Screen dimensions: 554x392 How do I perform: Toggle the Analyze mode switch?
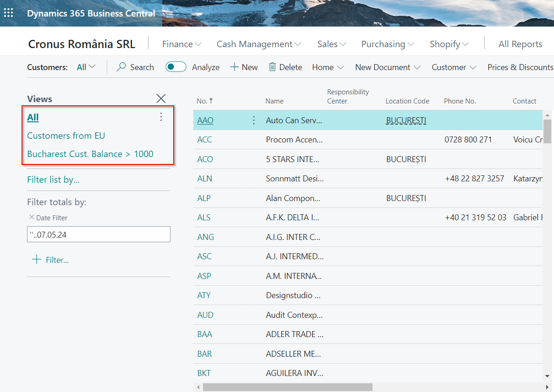pyautogui.click(x=176, y=67)
